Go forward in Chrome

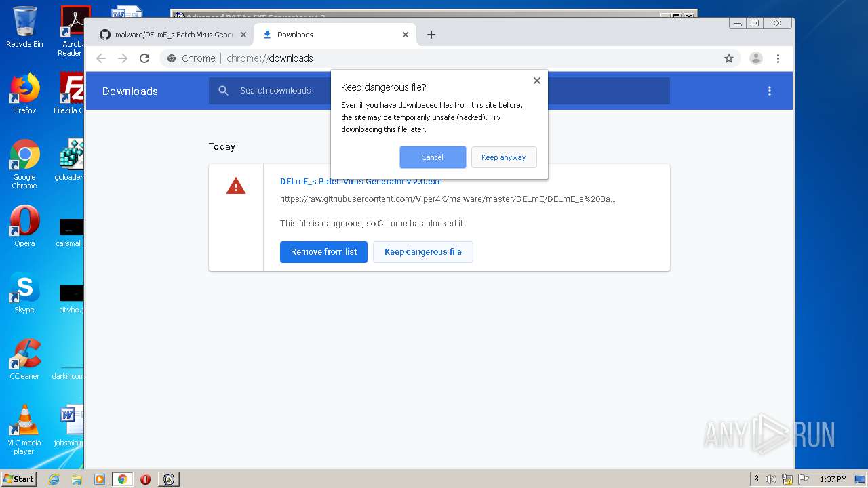[123, 58]
